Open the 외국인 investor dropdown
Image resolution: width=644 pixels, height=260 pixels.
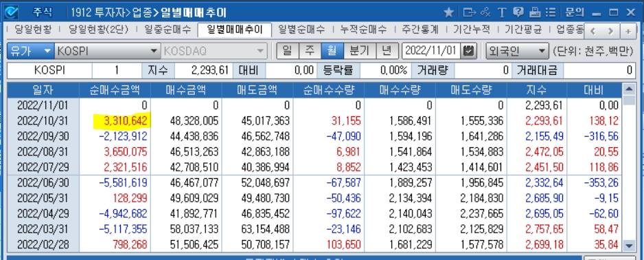coord(517,51)
